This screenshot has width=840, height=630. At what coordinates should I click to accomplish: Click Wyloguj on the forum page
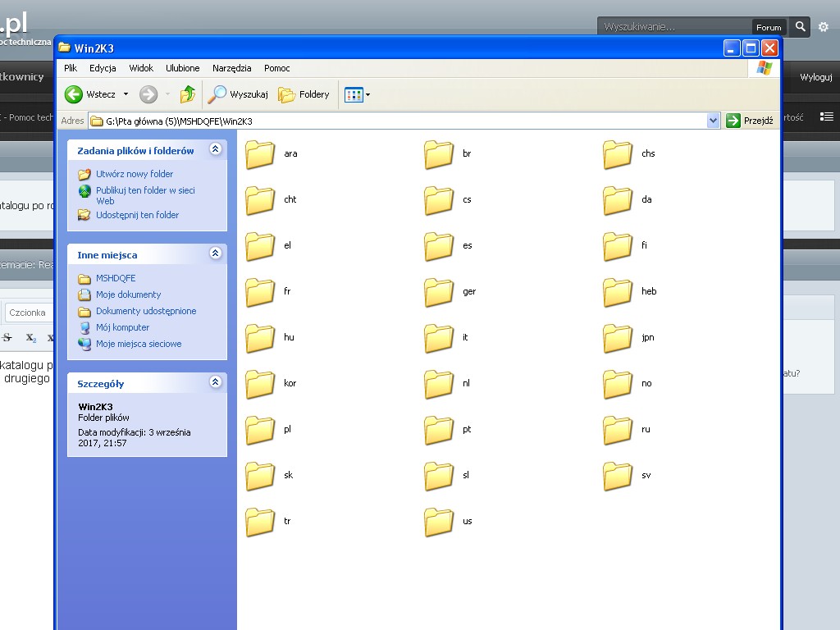tap(816, 77)
